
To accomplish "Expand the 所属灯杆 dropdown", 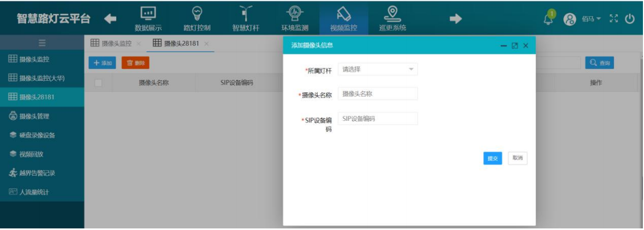I will pos(377,70).
